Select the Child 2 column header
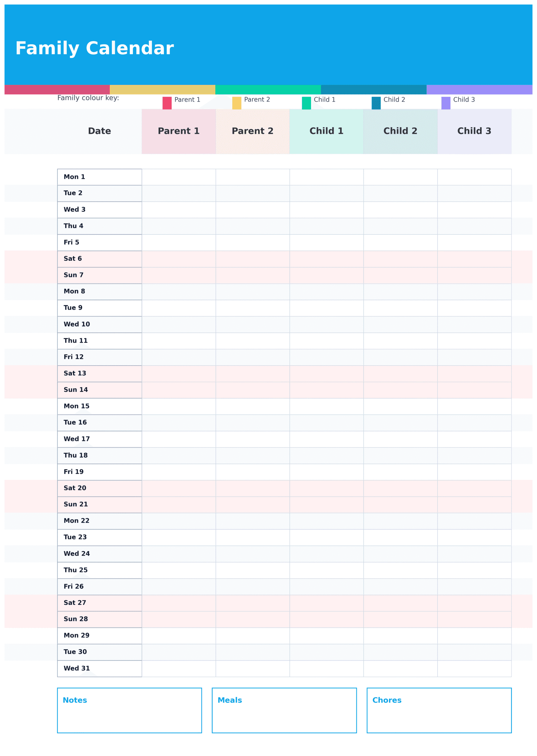537x756 pixels. click(401, 131)
